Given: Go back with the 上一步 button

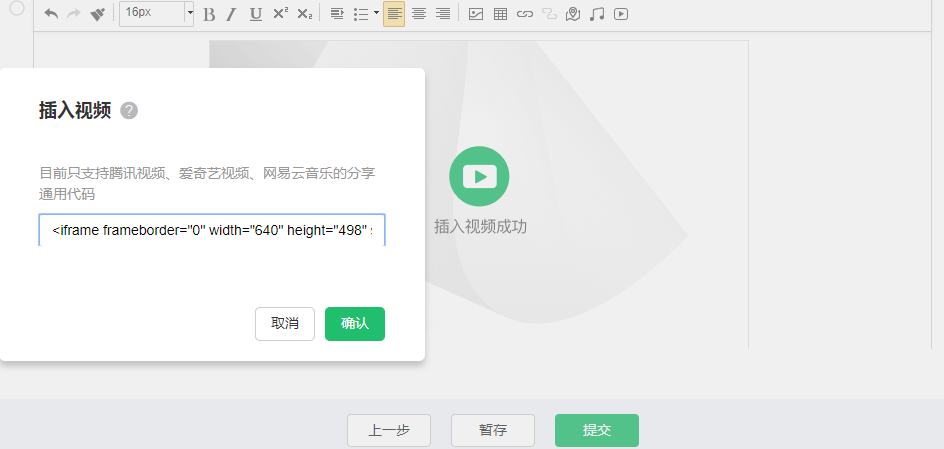Looking at the screenshot, I should click(389, 430).
